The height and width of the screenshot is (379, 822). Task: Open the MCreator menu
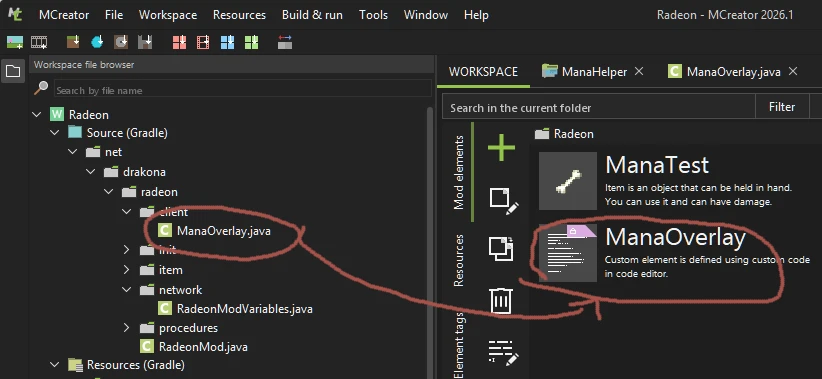64,15
